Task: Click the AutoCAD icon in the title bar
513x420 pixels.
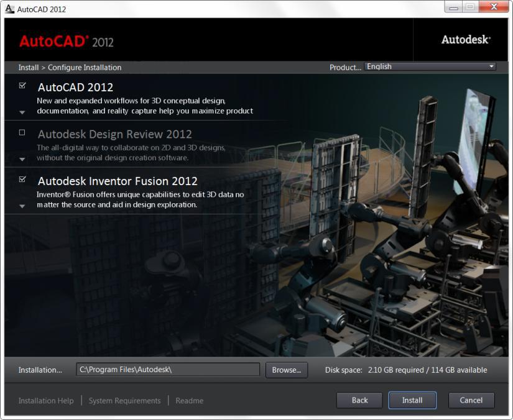Action: (x=9, y=8)
